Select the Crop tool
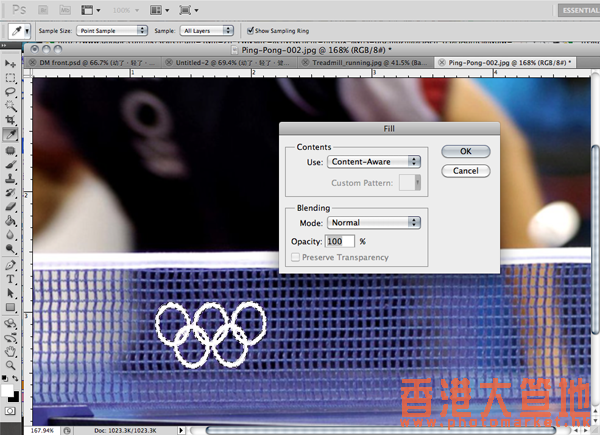The height and width of the screenshot is (435, 600). (10, 120)
